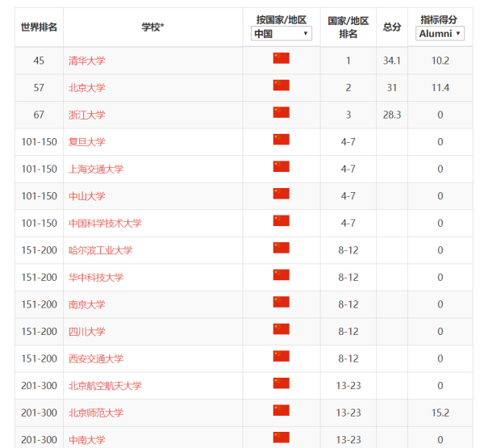
Task: Click the 国家/地区排名 column header
Action: 348,27
